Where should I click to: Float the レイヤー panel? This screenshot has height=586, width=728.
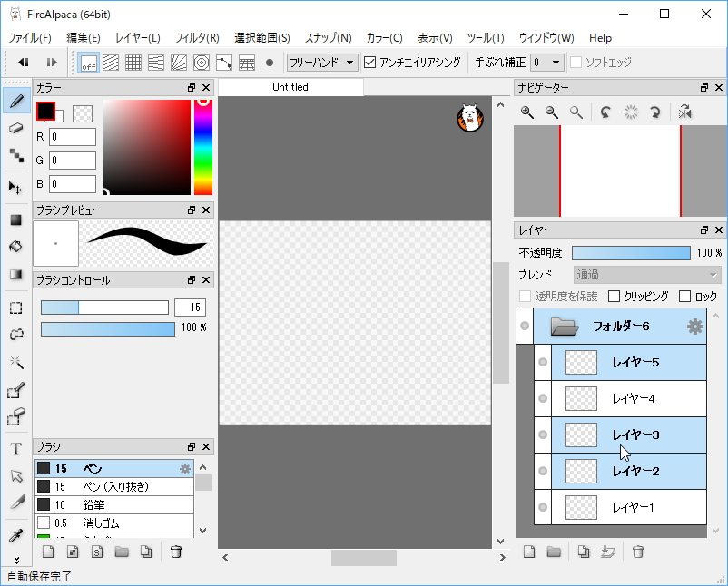click(703, 230)
